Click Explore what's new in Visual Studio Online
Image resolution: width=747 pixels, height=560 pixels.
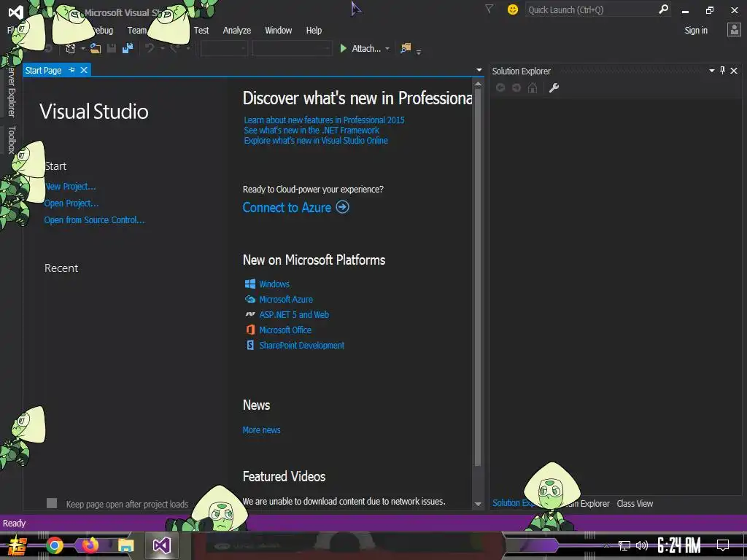[316, 141]
